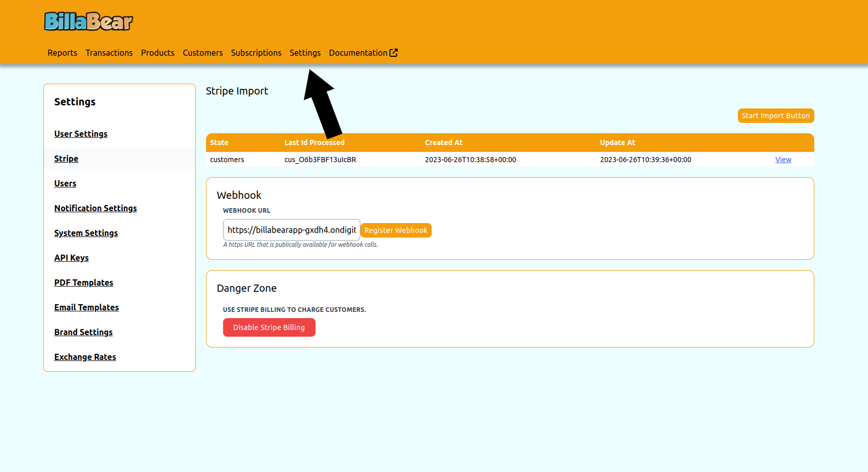
Task: Open Subscriptions in top navigation
Action: (x=256, y=53)
